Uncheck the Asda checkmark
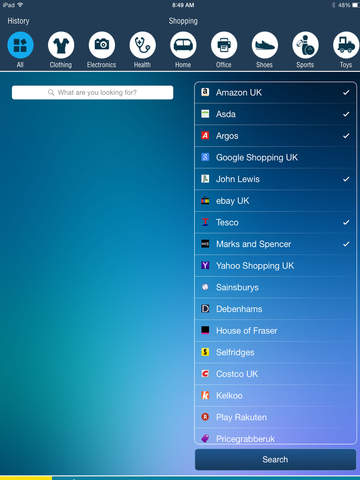The width and height of the screenshot is (360, 480). pyautogui.click(x=346, y=114)
